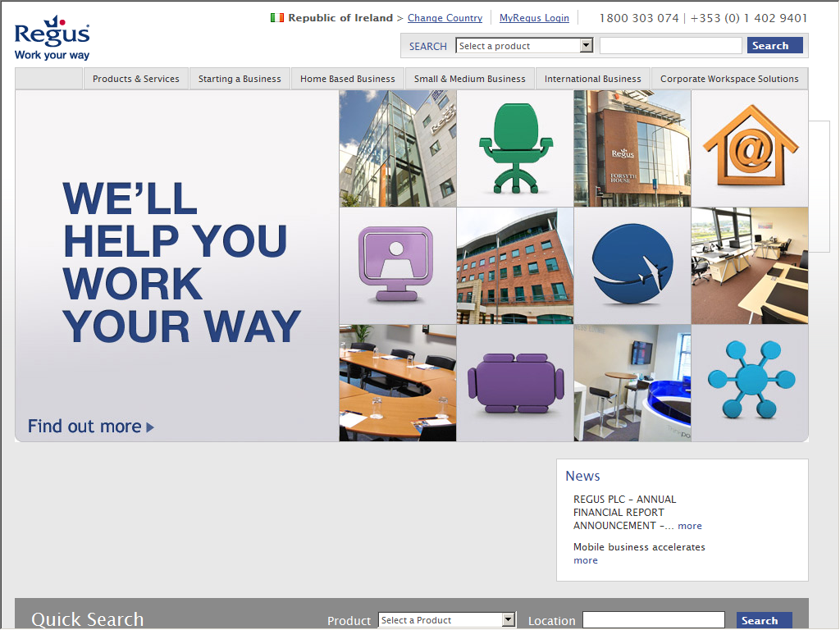Click the Mobile business accelerates headline
This screenshot has height=630, width=840.
tap(639, 547)
